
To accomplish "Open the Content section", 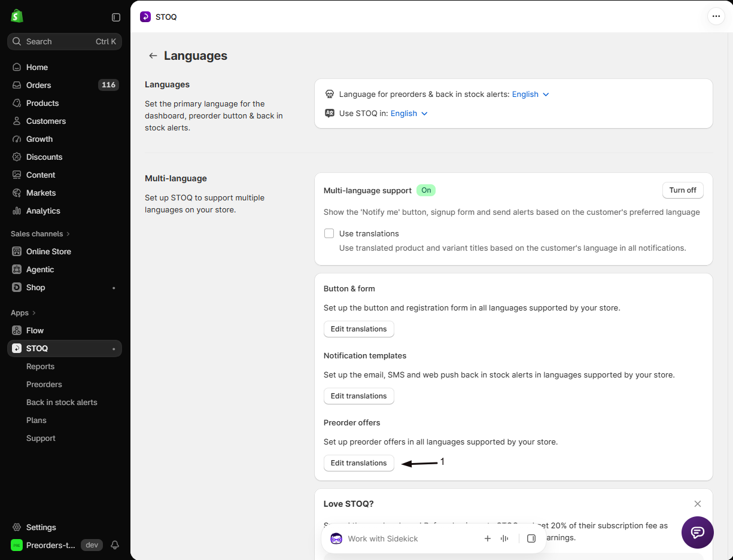I will [x=65, y=175].
